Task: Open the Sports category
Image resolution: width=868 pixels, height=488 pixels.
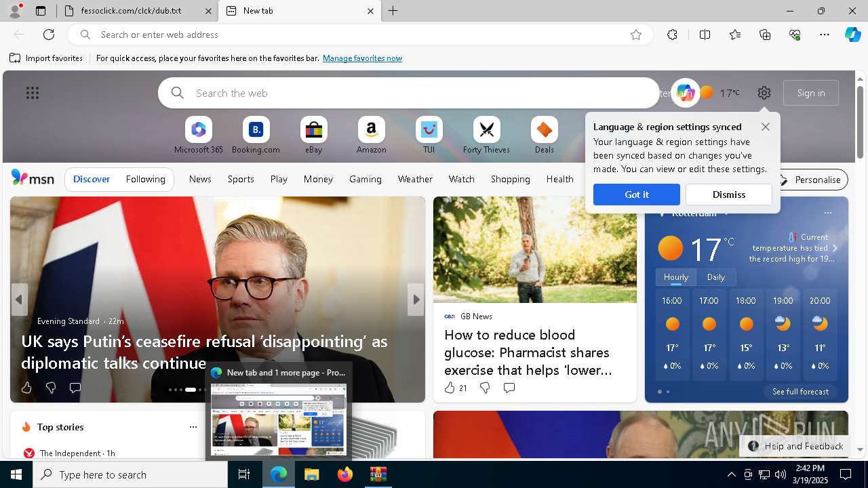Action: (241, 179)
